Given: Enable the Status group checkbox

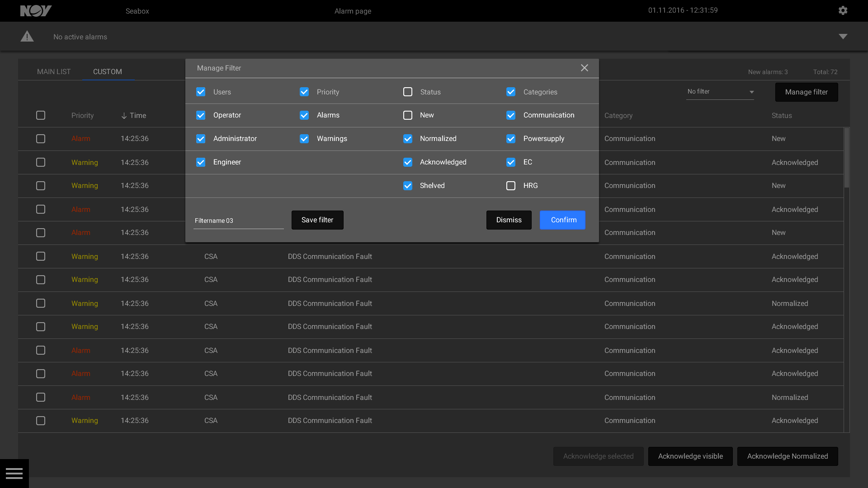Looking at the screenshot, I should click(x=408, y=92).
